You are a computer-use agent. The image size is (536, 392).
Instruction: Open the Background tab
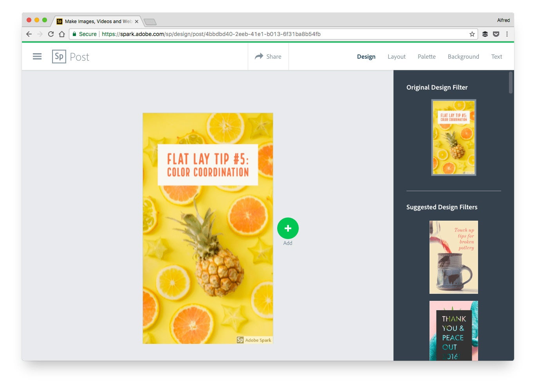click(463, 57)
